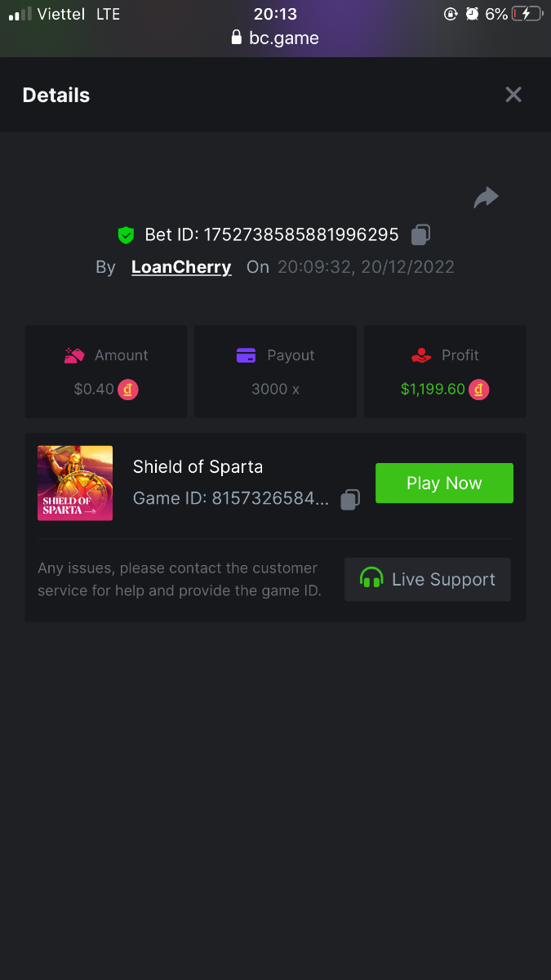The height and width of the screenshot is (980, 551).
Task: Tap the Amount chips icon
Action: tap(74, 355)
